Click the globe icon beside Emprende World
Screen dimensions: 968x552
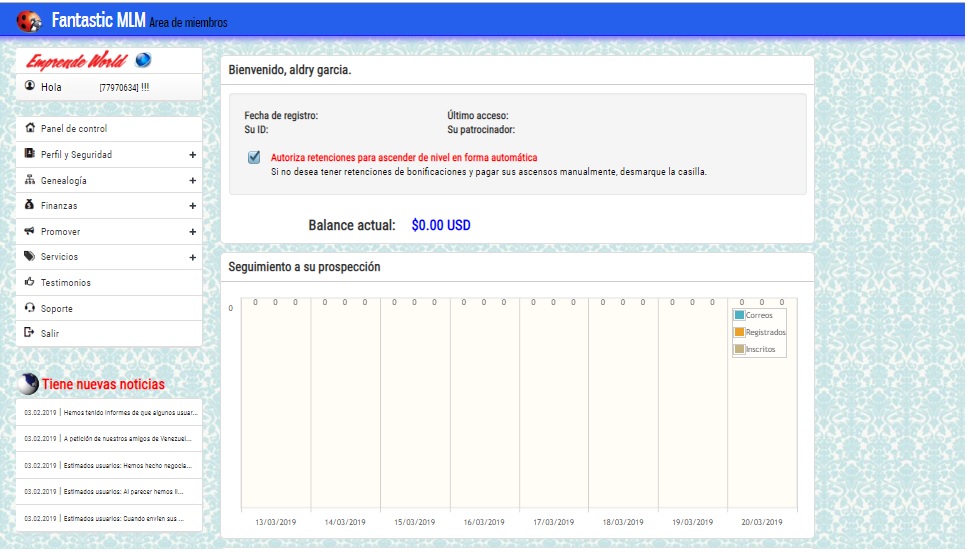[143, 60]
